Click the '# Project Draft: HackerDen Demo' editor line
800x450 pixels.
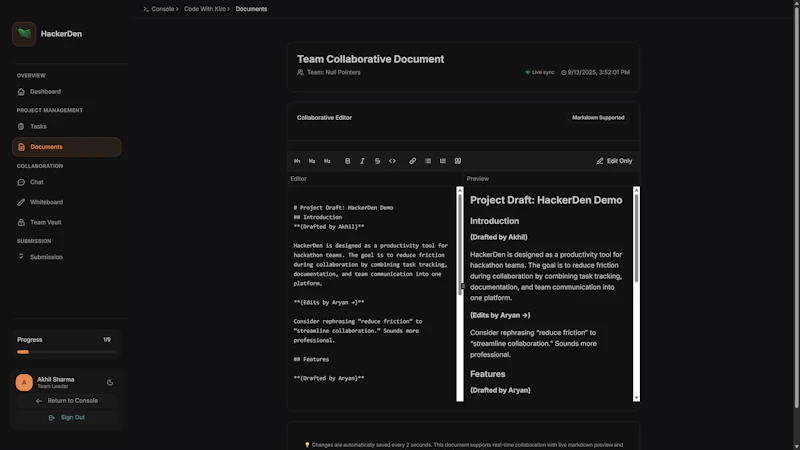click(x=343, y=208)
